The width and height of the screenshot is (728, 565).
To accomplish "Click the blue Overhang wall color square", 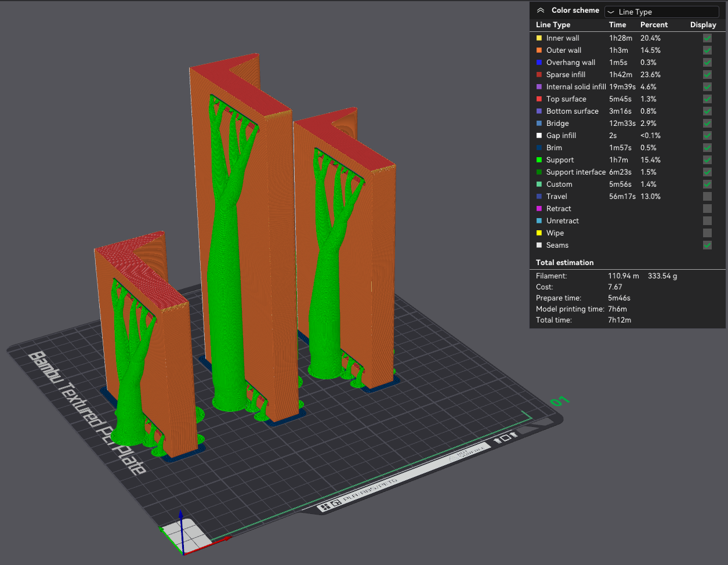I will (x=539, y=63).
